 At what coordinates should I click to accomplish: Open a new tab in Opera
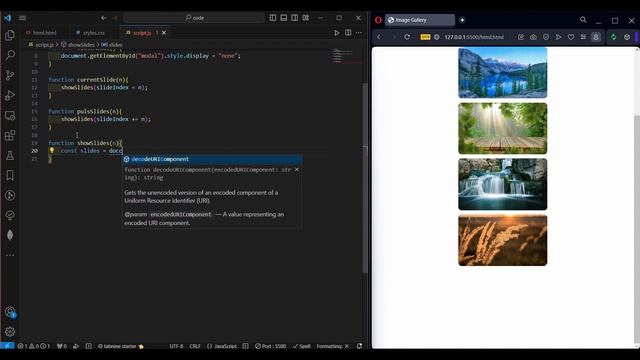click(x=462, y=20)
